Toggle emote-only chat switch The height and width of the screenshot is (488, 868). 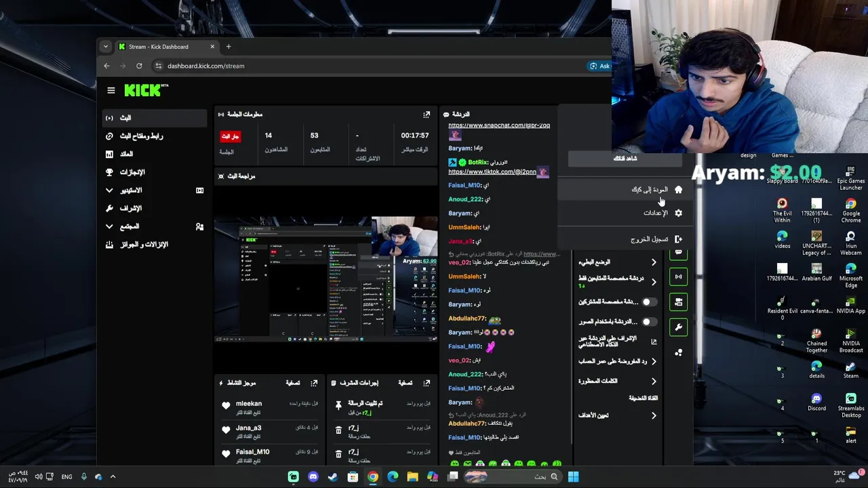650,322
